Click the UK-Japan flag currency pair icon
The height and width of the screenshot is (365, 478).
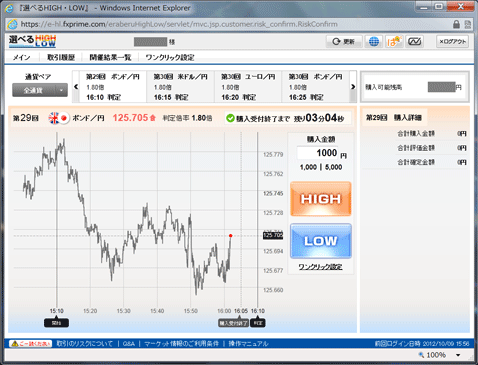click(59, 118)
